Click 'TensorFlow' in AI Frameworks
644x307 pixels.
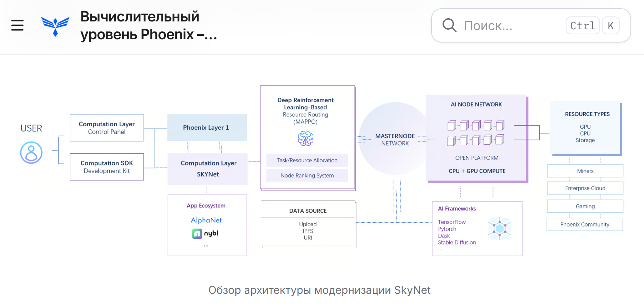pos(452,222)
